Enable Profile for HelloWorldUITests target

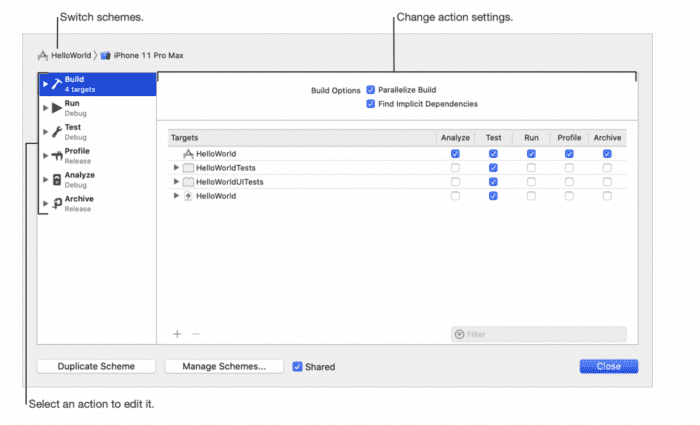click(x=569, y=182)
